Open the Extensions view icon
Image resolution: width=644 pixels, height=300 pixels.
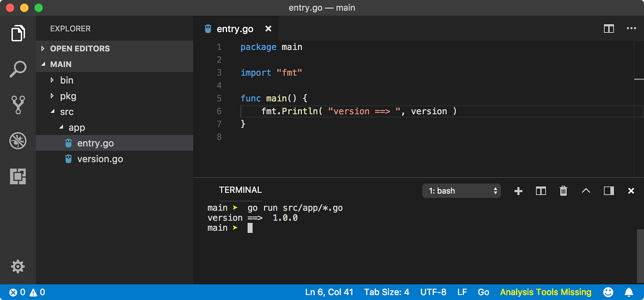(x=17, y=176)
